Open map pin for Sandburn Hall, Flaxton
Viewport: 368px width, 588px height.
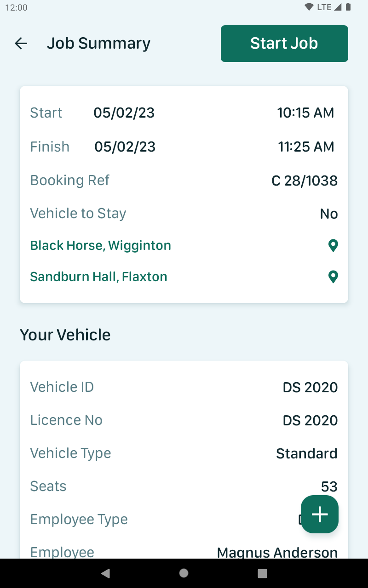[x=333, y=277]
